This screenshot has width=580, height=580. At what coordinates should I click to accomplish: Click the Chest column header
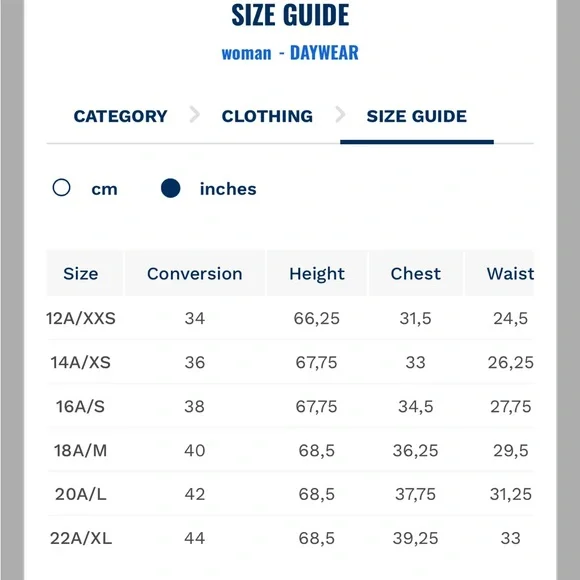[416, 273]
